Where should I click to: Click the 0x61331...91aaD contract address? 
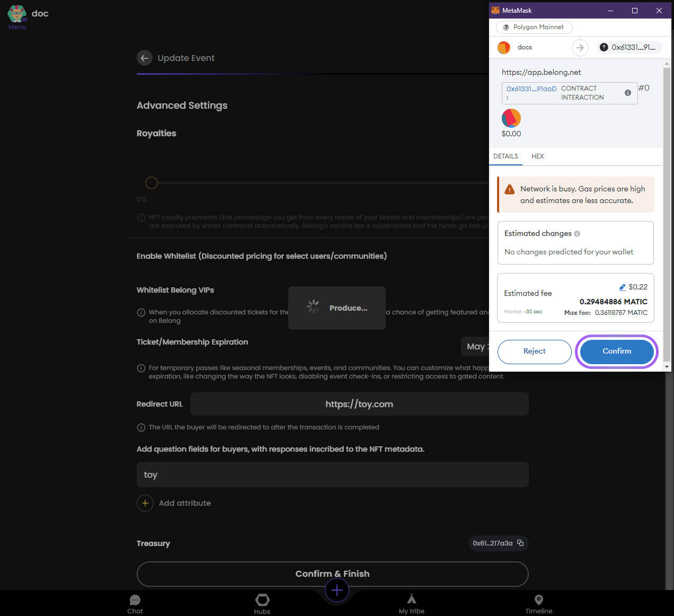coord(531,89)
